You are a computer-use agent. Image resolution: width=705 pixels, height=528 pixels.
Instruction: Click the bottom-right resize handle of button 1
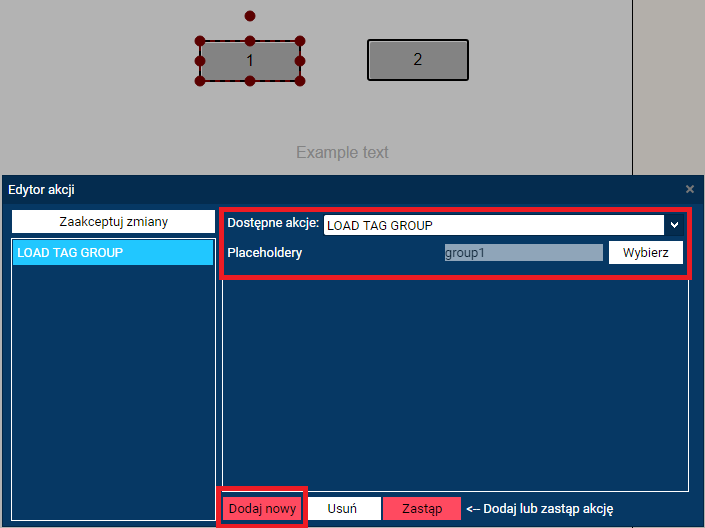pyautogui.click(x=300, y=80)
